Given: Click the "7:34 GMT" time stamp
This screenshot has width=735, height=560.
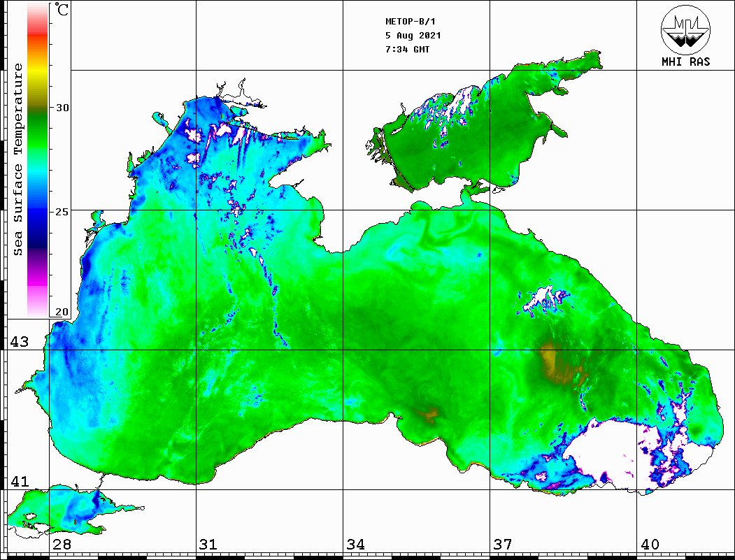Looking at the screenshot, I should tap(408, 50).
